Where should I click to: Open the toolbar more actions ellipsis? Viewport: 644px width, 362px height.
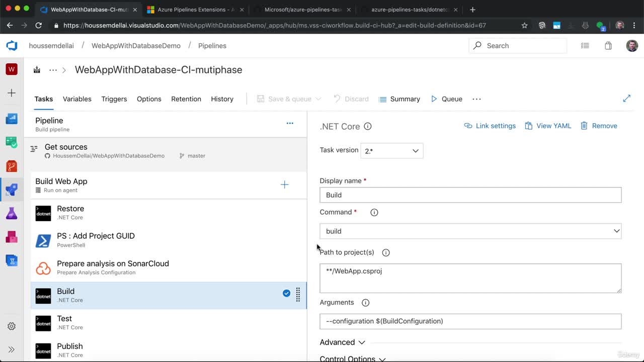click(x=476, y=99)
